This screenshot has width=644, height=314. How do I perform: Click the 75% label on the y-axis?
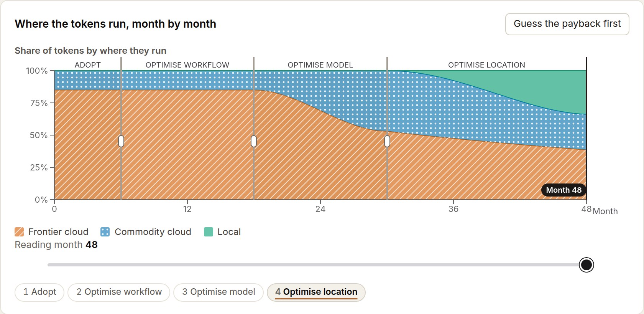point(39,103)
